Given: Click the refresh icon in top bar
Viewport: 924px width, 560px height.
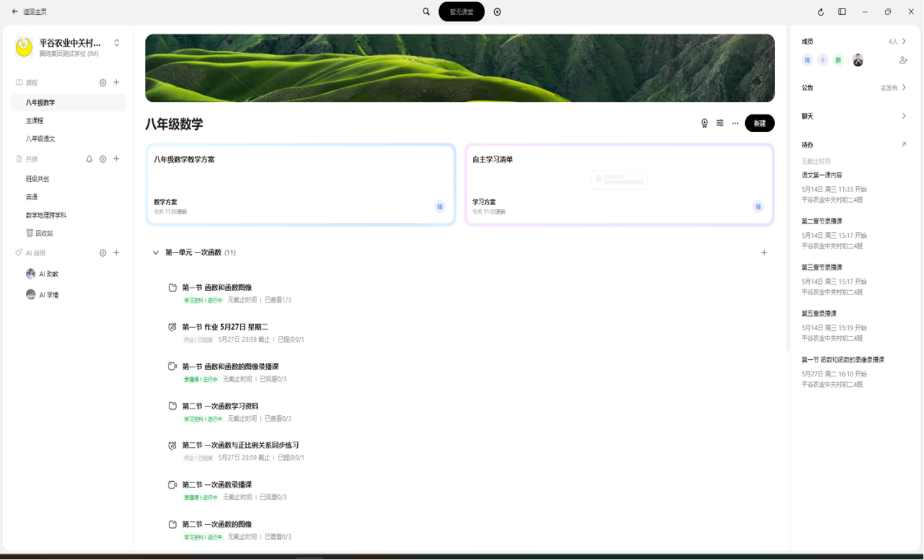Looking at the screenshot, I should (820, 12).
